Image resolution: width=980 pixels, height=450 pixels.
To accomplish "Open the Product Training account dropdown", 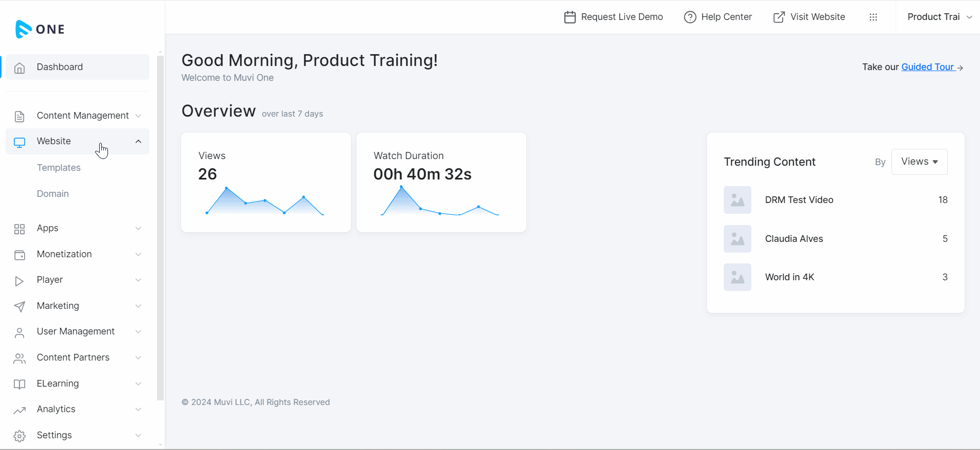I will click(939, 17).
